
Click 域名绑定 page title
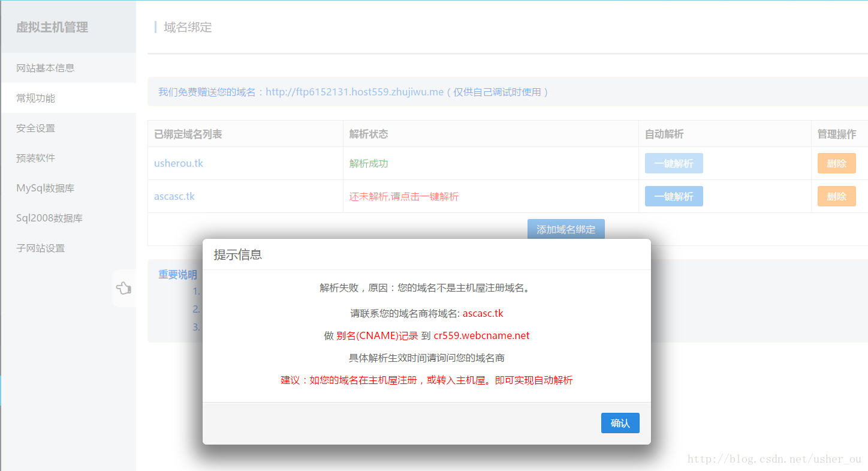click(x=188, y=27)
